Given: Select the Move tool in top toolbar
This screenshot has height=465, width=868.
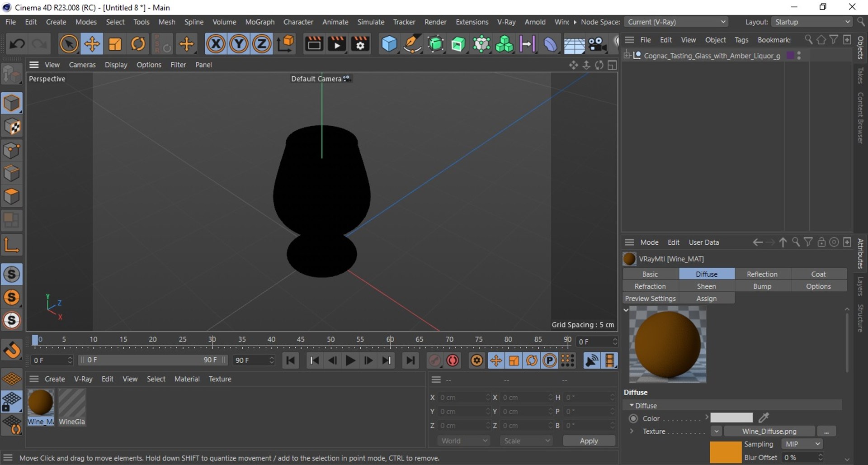Looking at the screenshot, I should click(92, 44).
